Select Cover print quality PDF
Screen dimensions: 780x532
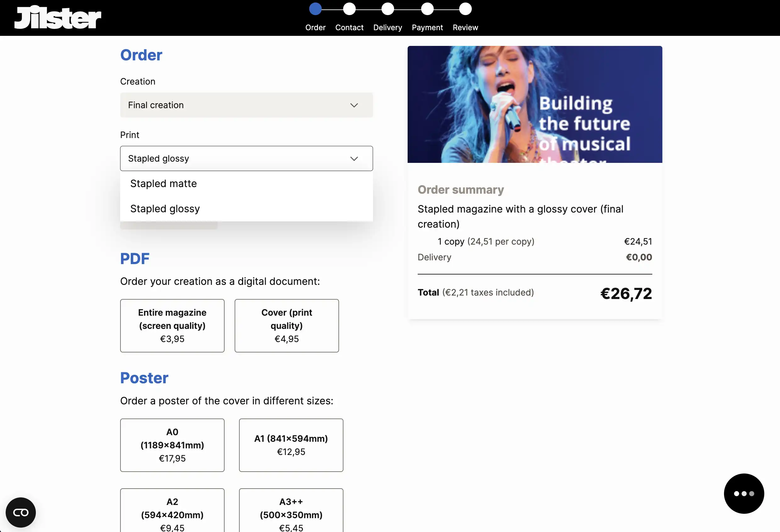[x=286, y=325]
